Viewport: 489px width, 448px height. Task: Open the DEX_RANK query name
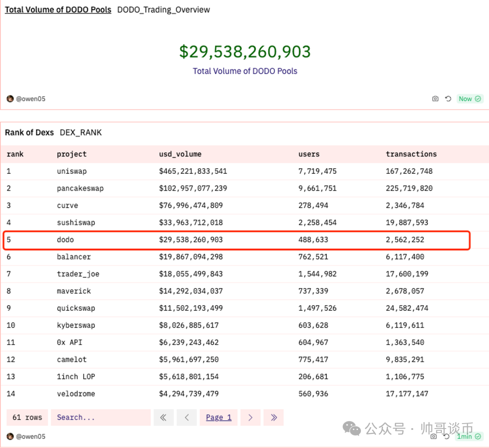pos(81,133)
